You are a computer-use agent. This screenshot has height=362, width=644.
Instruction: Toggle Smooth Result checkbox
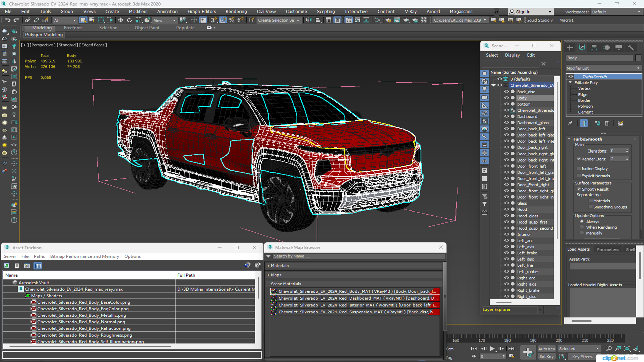(579, 189)
